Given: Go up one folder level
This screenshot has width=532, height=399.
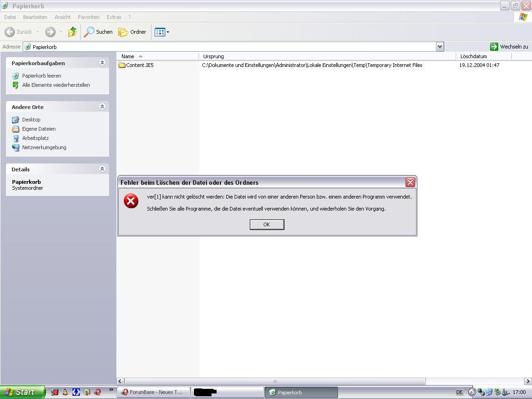Looking at the screenshot, I should [72, 32].
